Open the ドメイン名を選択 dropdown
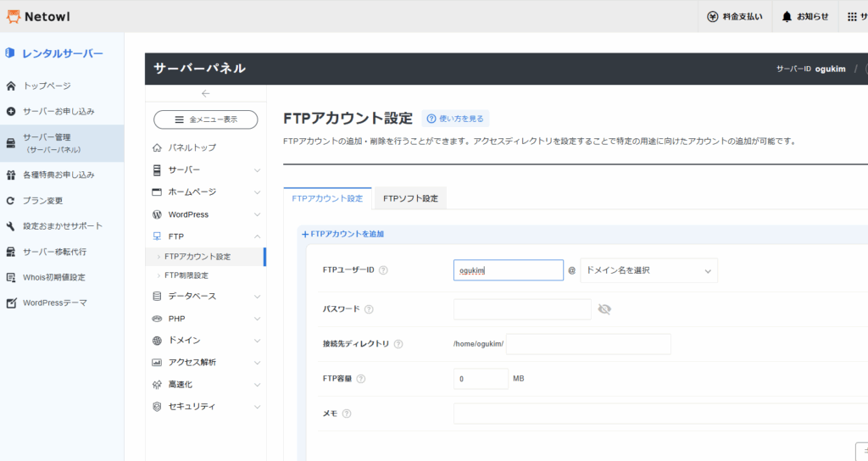Screen dimensions: 868x461 point(648,270)
